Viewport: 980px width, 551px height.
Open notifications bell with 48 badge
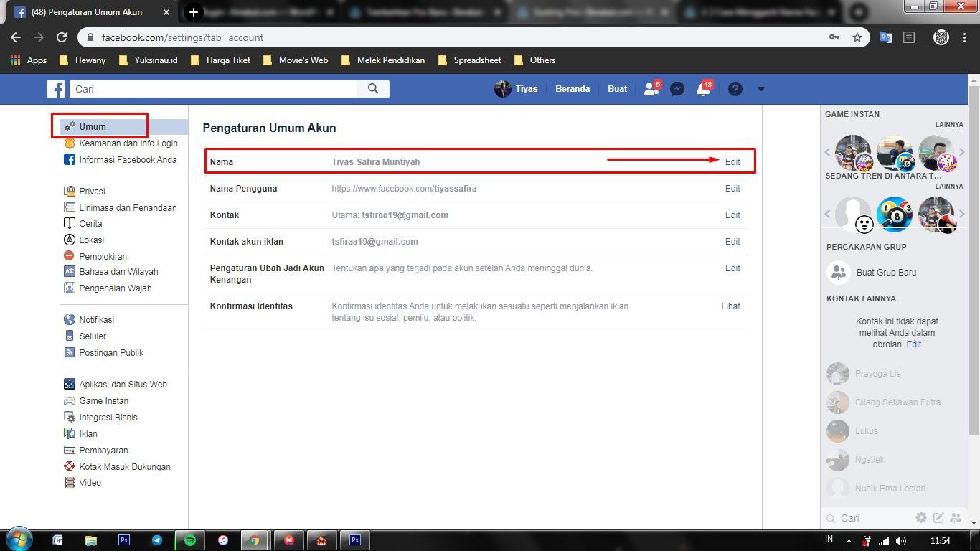pos(704,89)
